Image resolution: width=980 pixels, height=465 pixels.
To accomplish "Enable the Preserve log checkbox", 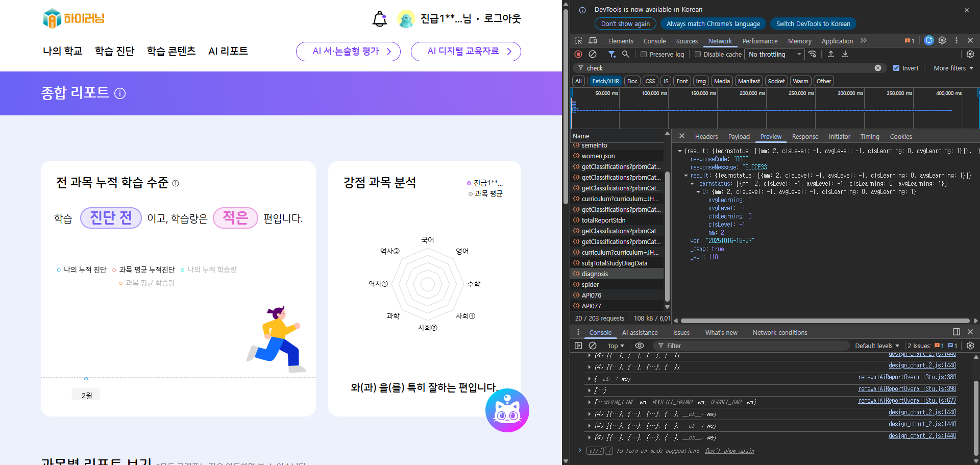I will pyautogui.click(x=644, y=54).
